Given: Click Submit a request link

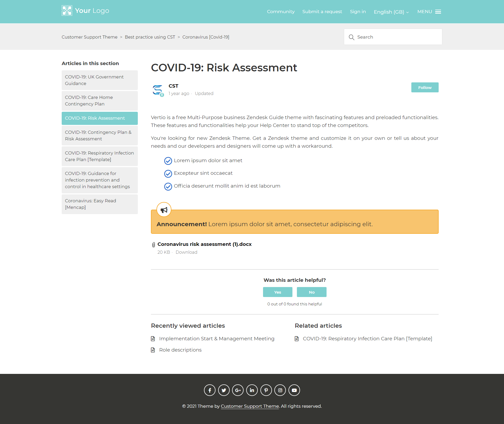Looking at the screenshot, I should (x=322, y=12).
